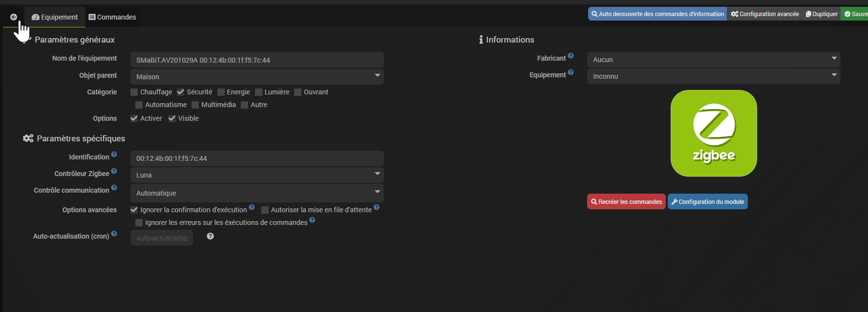Click the help icon next to Fabricant

(571, 56)
